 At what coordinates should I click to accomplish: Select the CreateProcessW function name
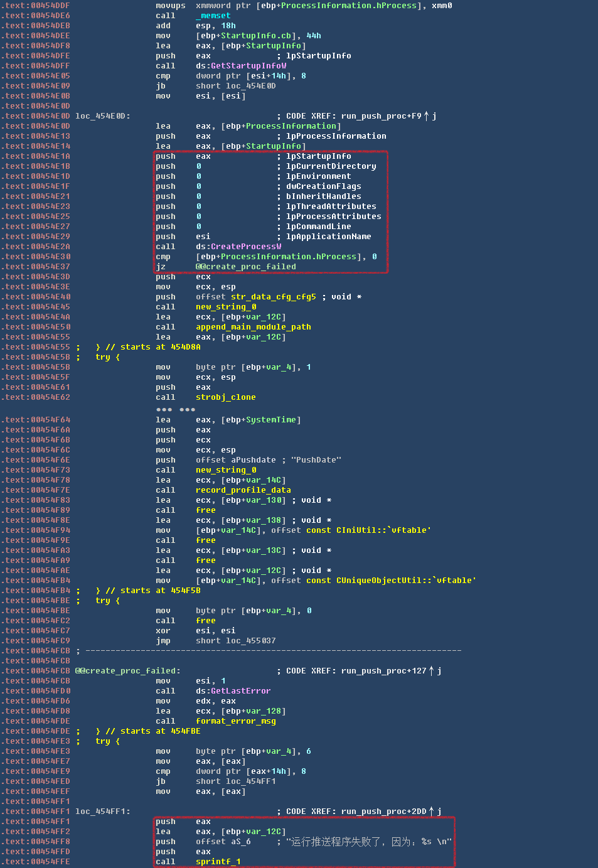(x=246, y=247)
